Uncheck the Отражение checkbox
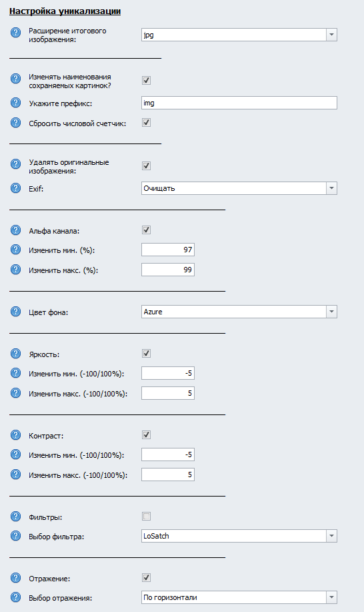Viewport: 364px width, 612px height. [146, 578]
